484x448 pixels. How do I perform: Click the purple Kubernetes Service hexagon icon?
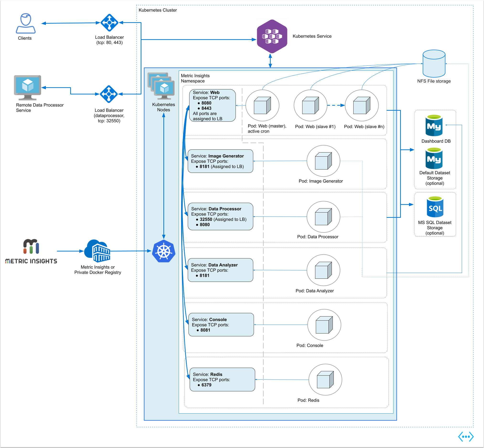(x=272, y=36)
